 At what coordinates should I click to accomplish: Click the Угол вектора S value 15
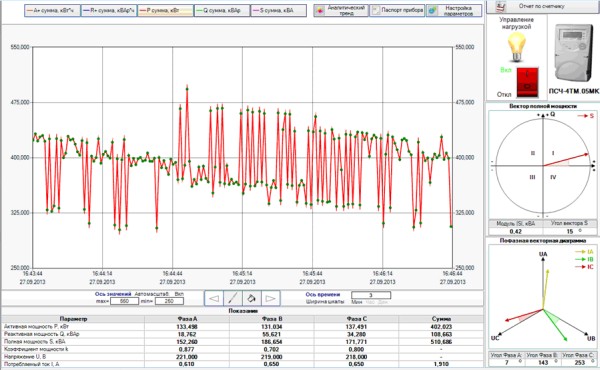point(570,231)
